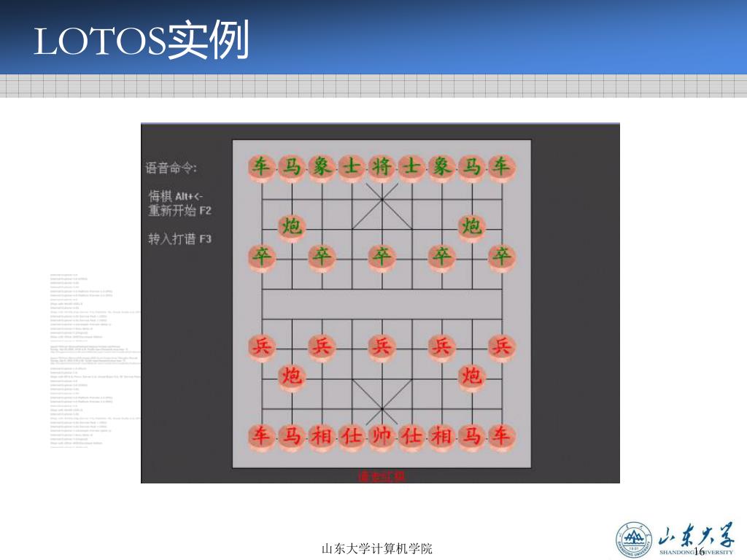Select the rightmost green 卒 pawn
The image size is (747, 560).
(502, 257)
